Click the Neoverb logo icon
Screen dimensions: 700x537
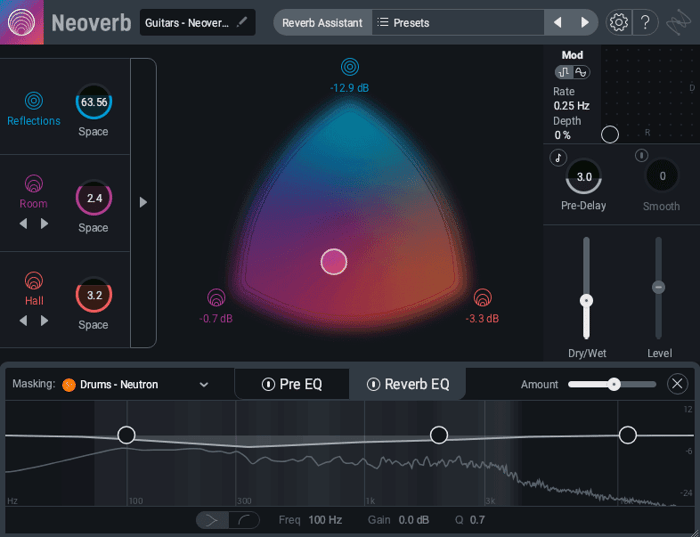21,22
